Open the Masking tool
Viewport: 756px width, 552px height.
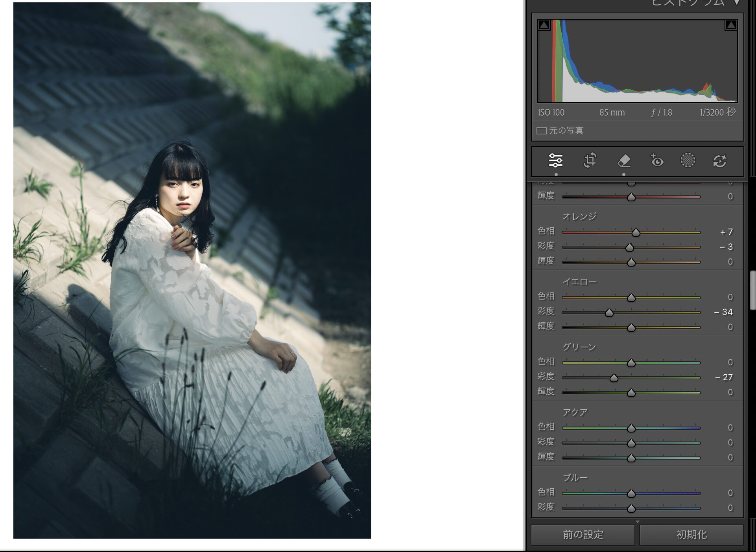(688, 160)
